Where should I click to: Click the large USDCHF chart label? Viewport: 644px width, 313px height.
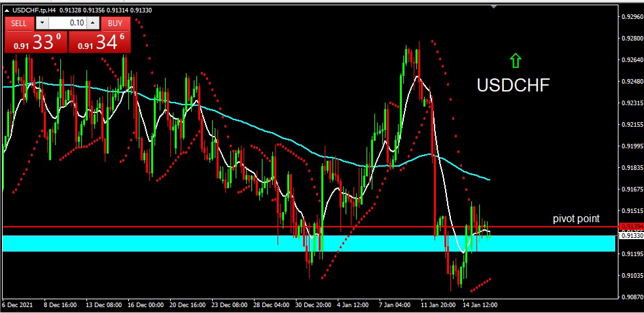(x=513, y=86)
